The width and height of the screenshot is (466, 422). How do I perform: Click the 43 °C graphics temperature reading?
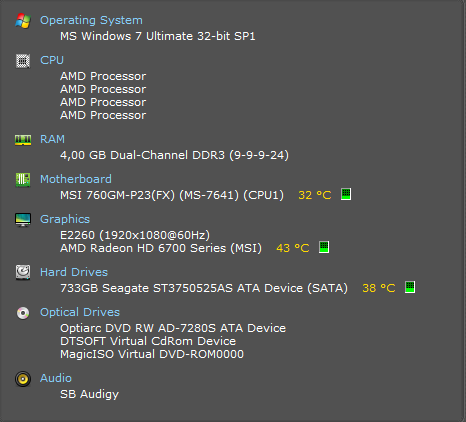[x=293, y=248]
